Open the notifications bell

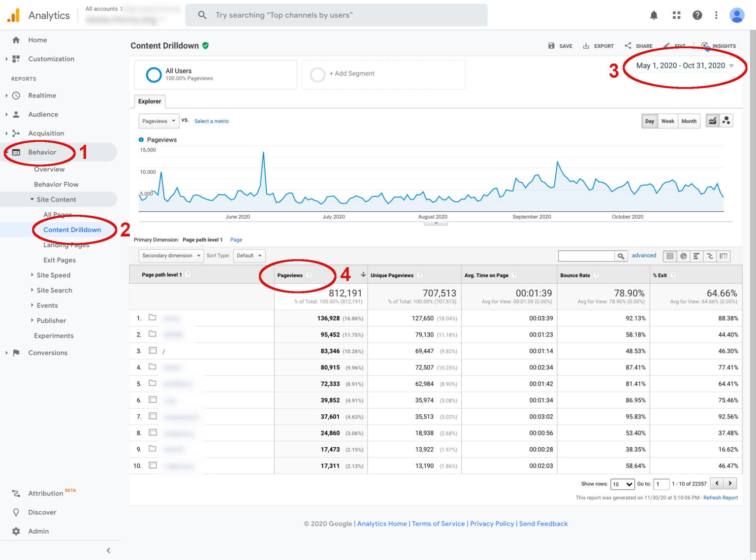click(x=654, y=15)
